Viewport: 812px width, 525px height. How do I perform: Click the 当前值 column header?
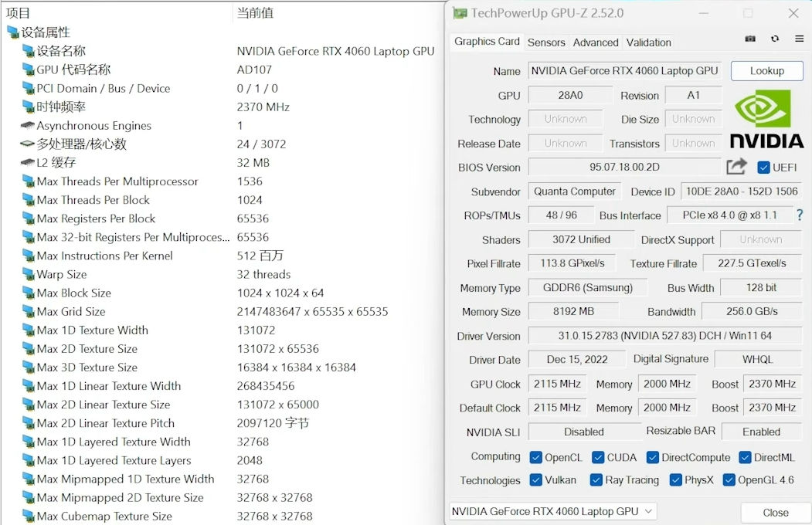tap(255, 13)
